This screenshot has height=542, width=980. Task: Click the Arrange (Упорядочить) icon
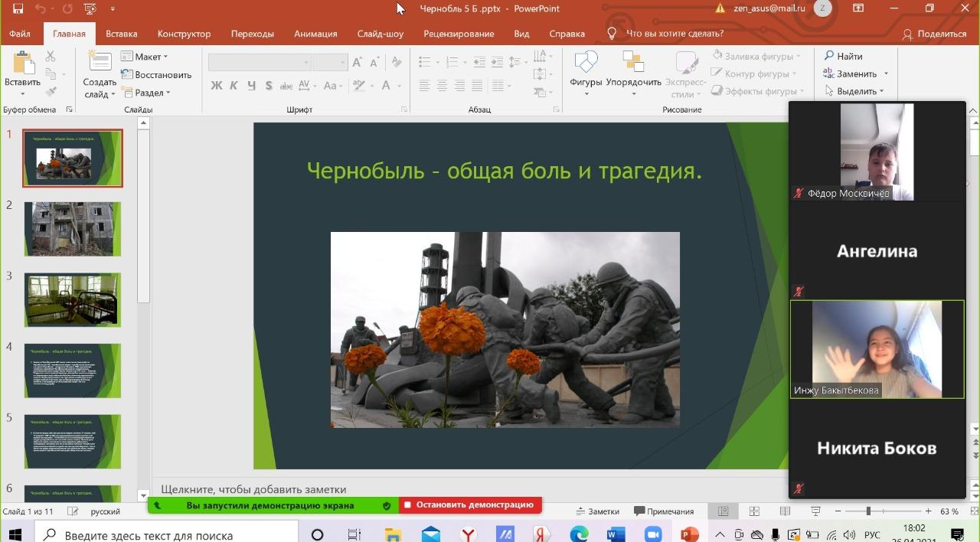pyautogui.click(x=633, y=62)
